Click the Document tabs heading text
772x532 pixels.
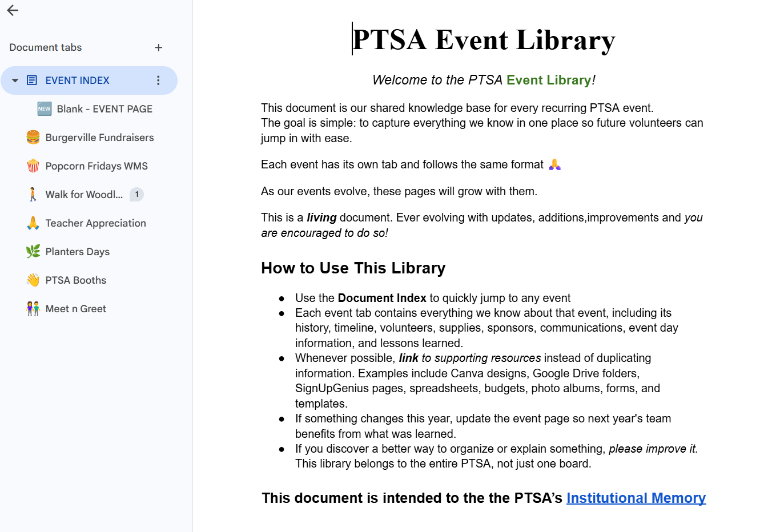pos(45,47)
